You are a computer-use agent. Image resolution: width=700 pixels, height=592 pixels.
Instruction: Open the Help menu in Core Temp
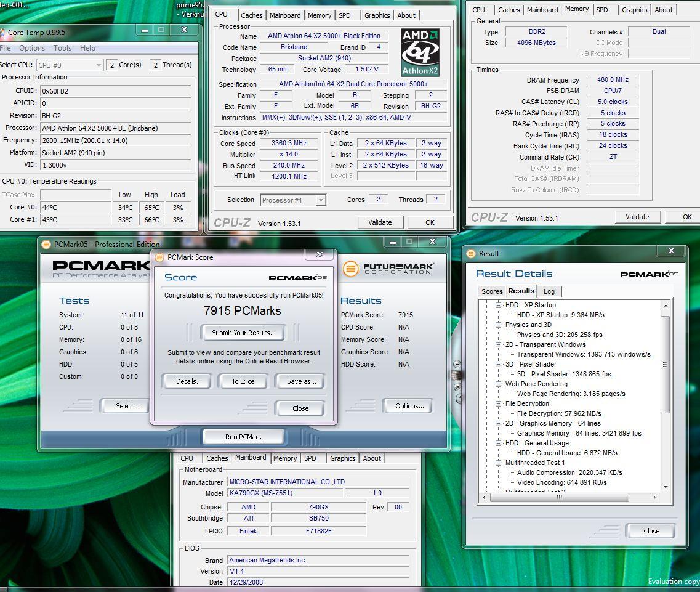[x=87, y=48]
